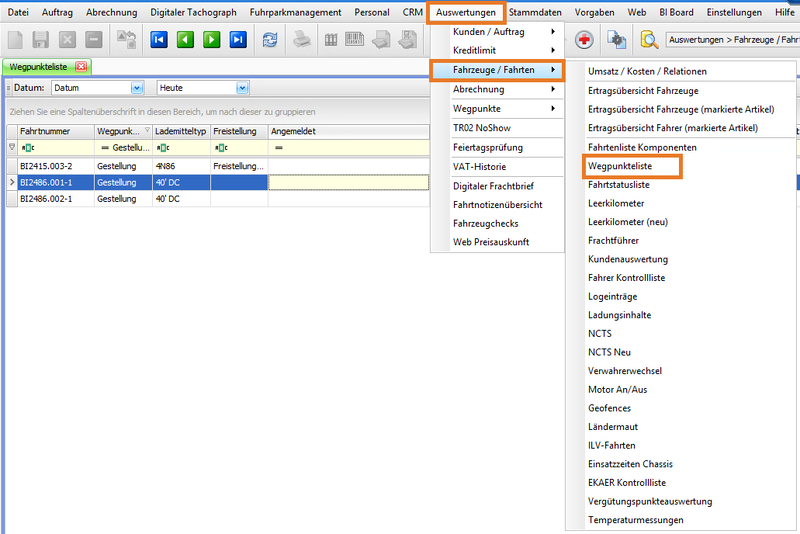800x534 pixels.
Task: Click the save floppy disk icon
Action: point(41,40)
